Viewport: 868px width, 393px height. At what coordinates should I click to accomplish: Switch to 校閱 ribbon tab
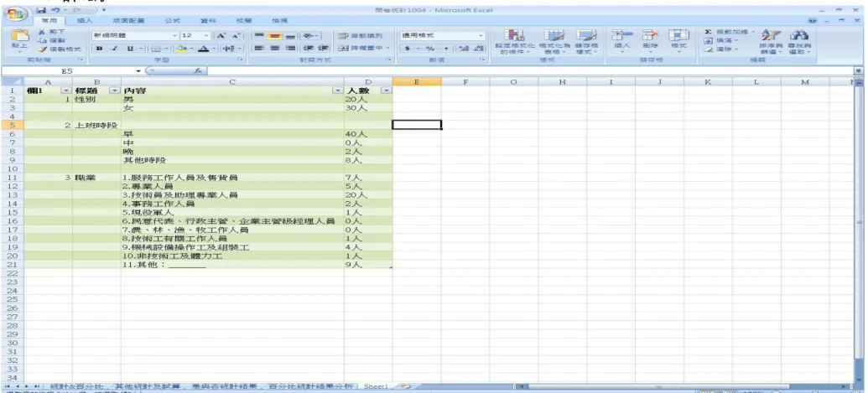pyautogui.click(x=243, y=20)
